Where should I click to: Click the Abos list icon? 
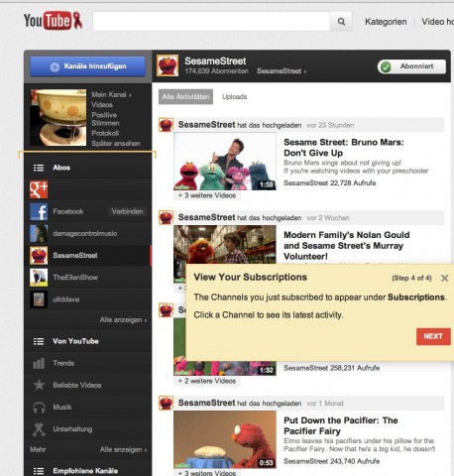[39, 168]
